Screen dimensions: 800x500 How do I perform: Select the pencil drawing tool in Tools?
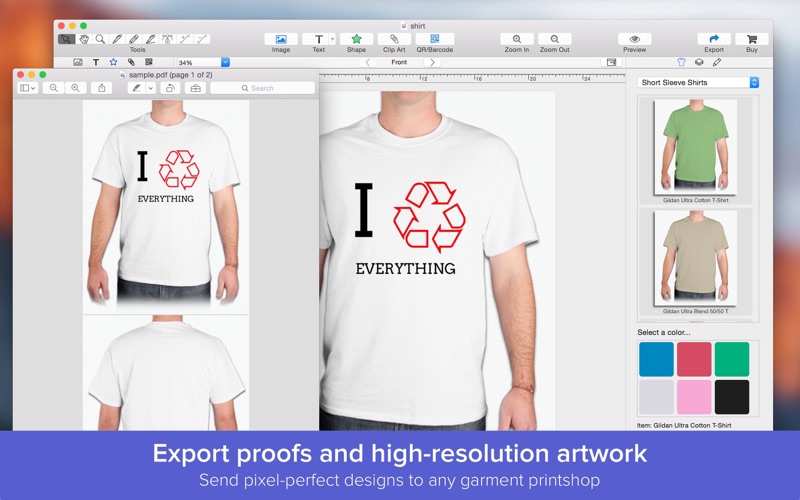(x=117, y=39)
